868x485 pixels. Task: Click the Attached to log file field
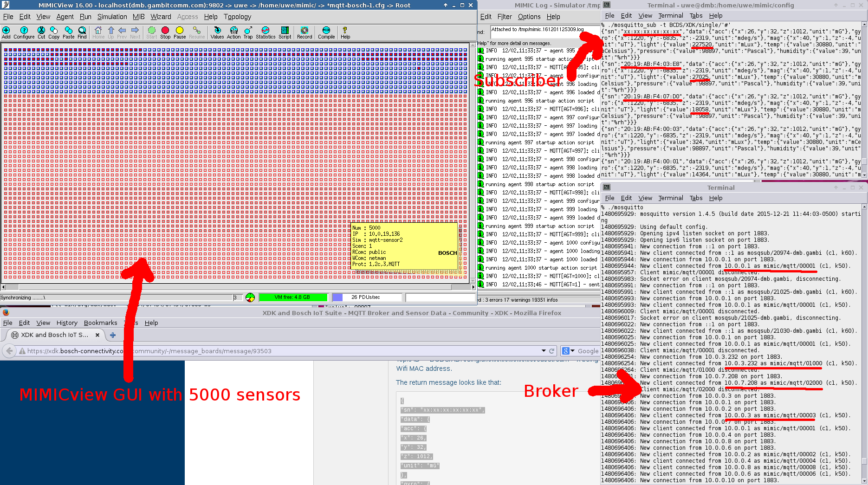tap(545, 32)
